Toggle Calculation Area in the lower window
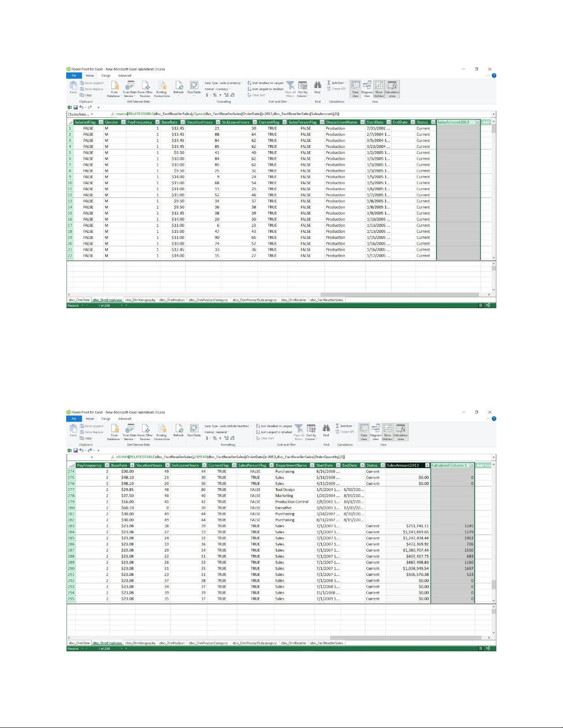The width and height of the screenshot is (563, 728). point(400,431)
